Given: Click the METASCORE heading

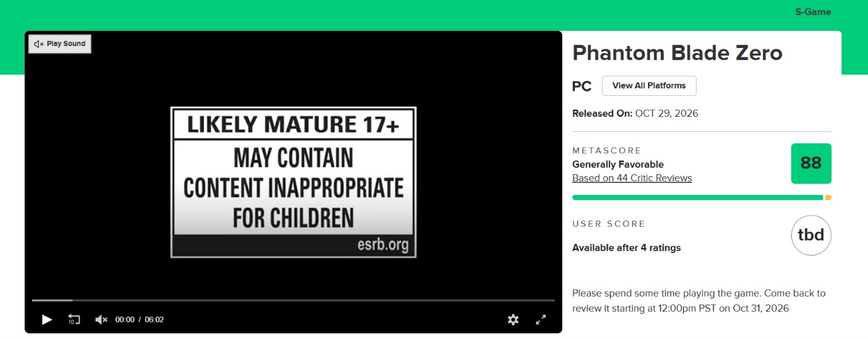Looking at the screenshot, I should point(607,151).
